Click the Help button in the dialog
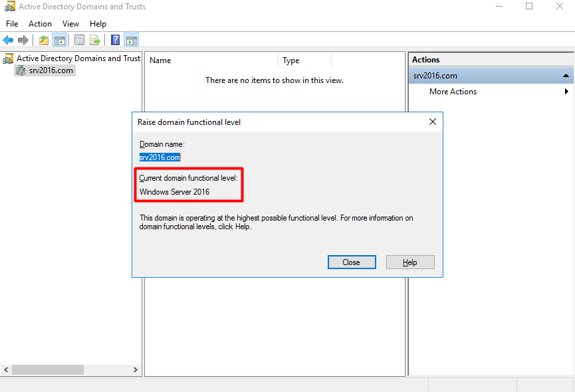The image size is (575, 392). 410,262
